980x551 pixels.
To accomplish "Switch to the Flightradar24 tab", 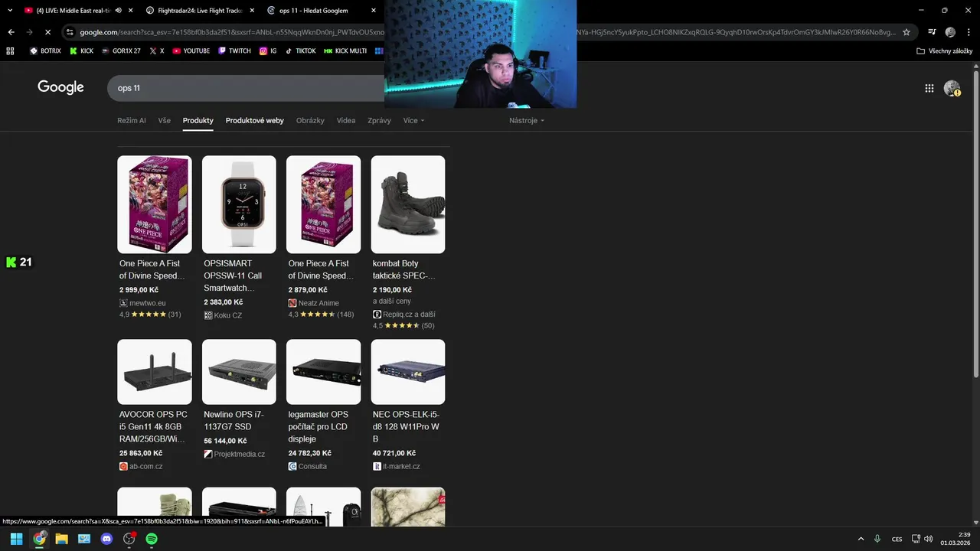I will tap(199, 11).
